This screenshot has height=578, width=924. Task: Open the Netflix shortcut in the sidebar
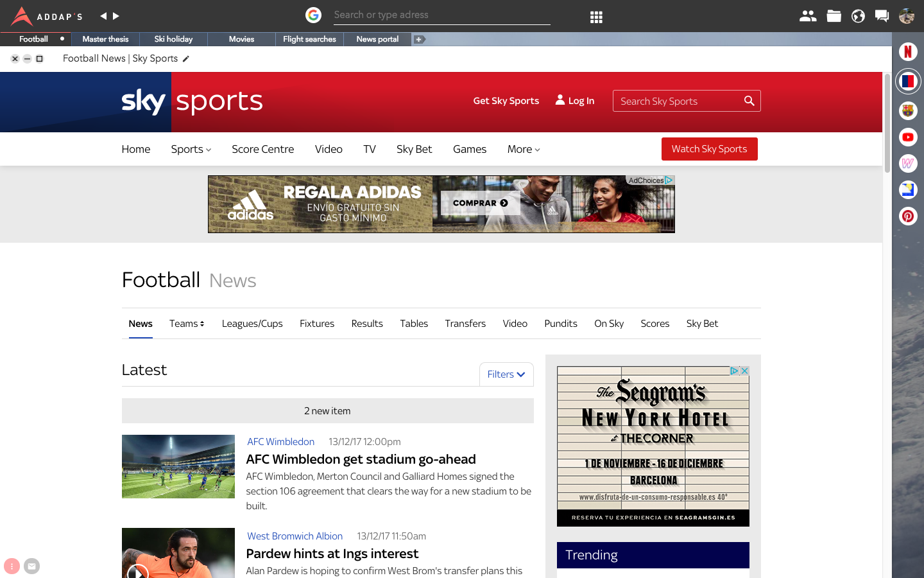coord(907,51)
